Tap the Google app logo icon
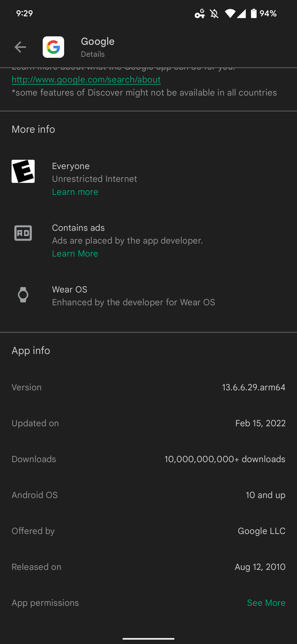This screenshot has height=644, width=297. tap(53, 47)
